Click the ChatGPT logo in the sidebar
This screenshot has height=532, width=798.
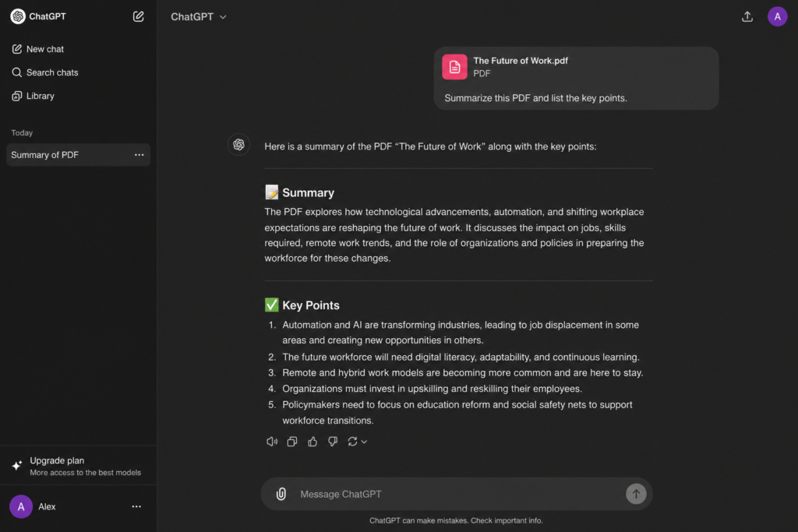(18, 16)
